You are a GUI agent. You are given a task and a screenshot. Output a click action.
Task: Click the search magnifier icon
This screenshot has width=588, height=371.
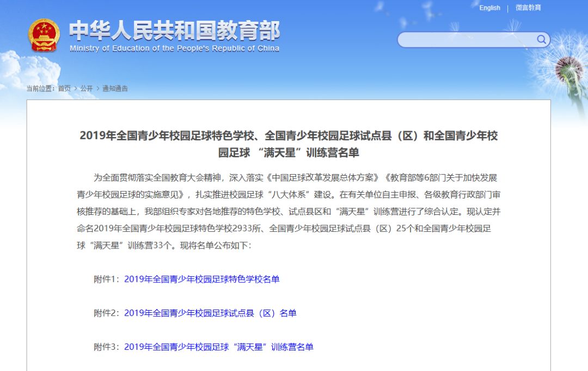click(541, 39)
